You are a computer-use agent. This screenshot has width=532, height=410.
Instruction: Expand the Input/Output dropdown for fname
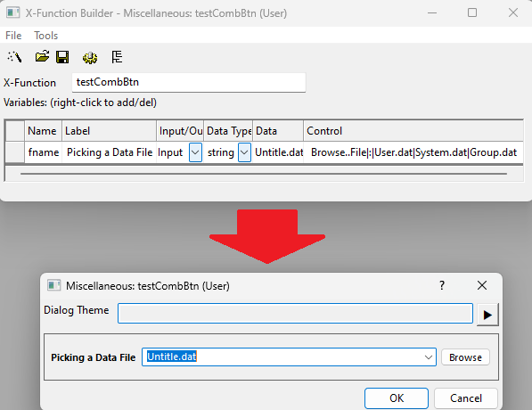(195, 152)
